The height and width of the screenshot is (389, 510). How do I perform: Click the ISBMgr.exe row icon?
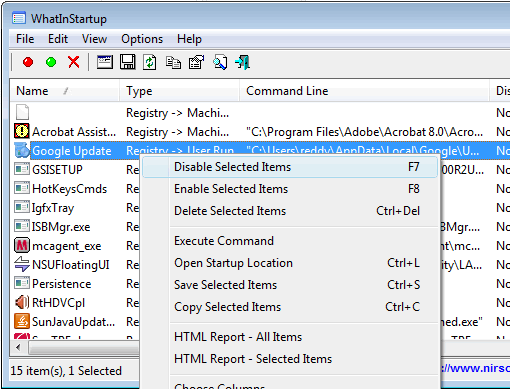[x=22, y=226]
